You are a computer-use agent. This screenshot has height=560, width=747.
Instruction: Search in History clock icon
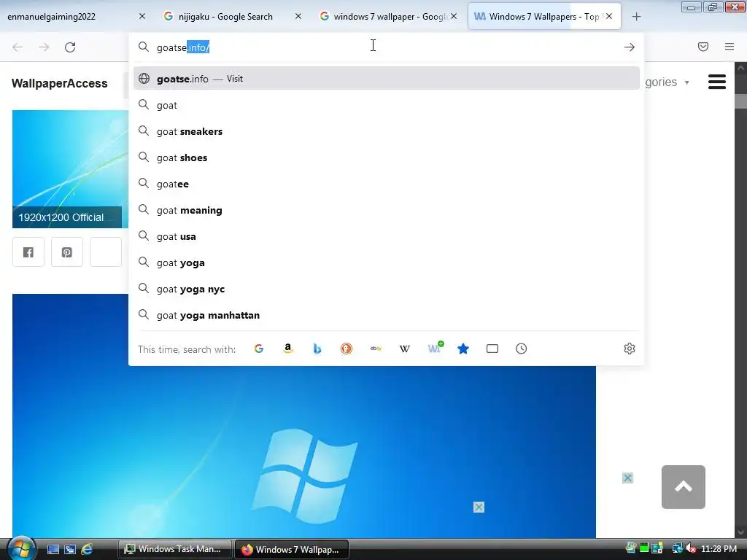pos(521,349)
